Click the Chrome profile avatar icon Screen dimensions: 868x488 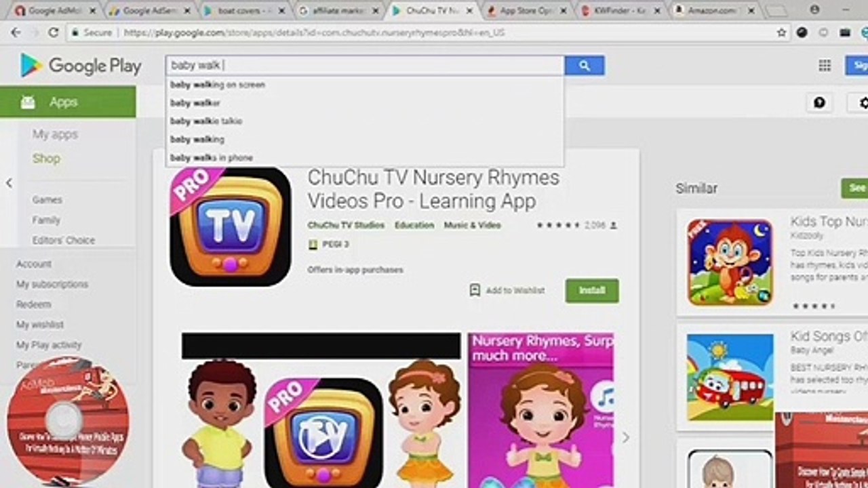pos(814,9)
